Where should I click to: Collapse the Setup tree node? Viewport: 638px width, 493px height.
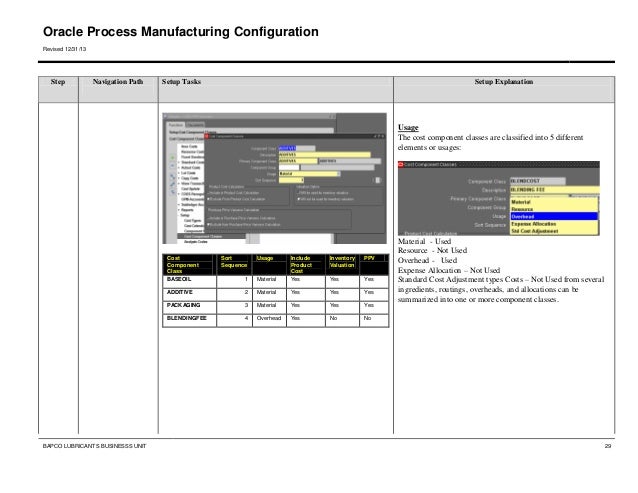[x=179, y=215]
